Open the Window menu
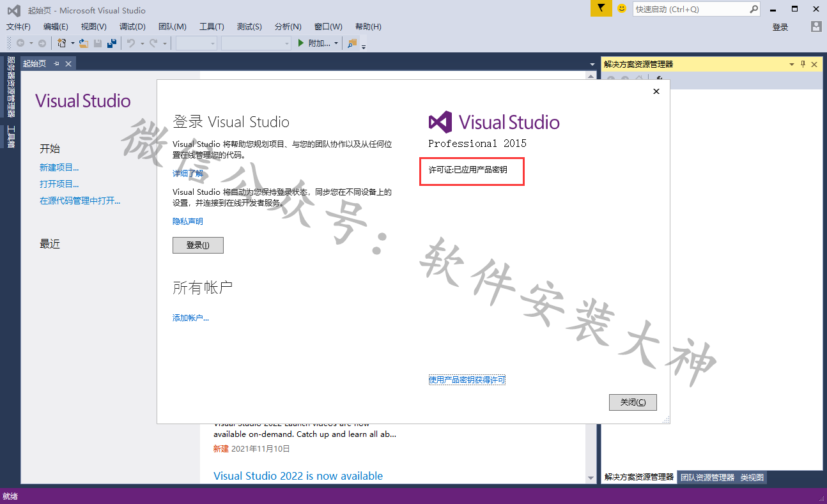This screenshot has height=504, width=827. point(328,26)
